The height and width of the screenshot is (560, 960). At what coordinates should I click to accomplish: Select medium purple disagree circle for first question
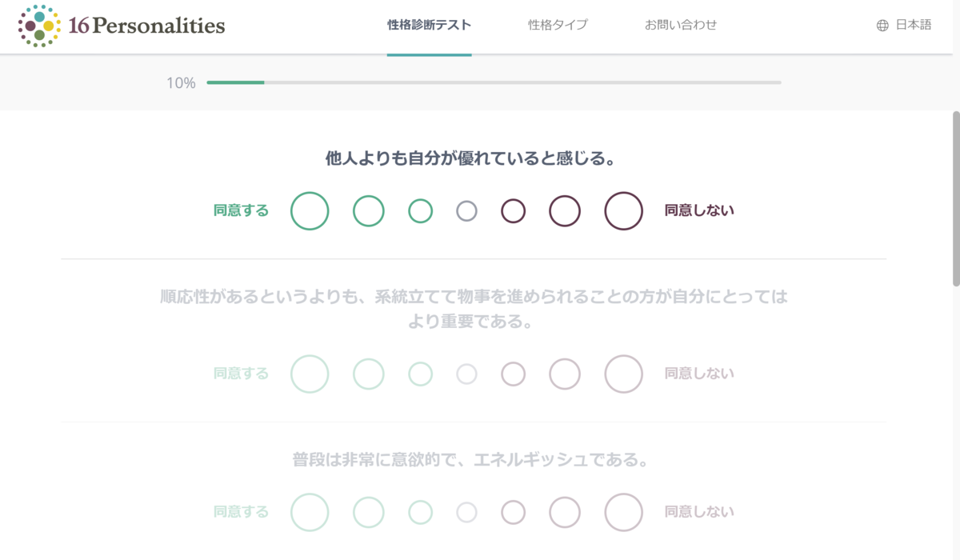(565, 211)
